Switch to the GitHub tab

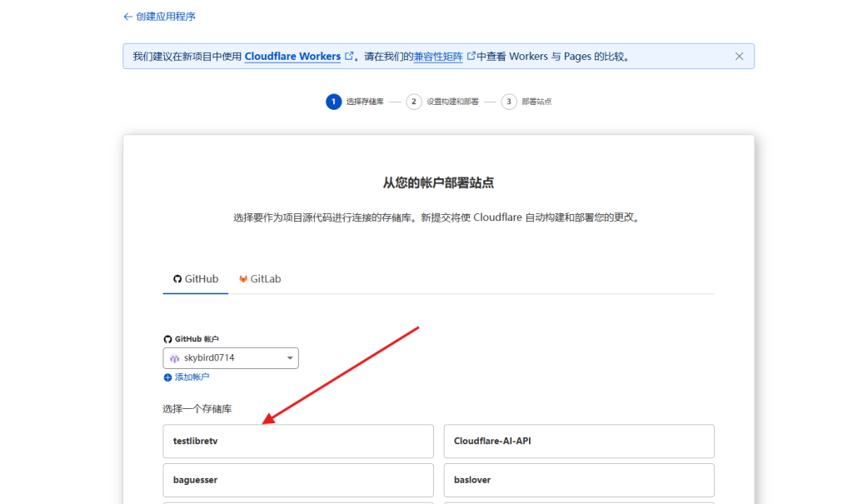coord(195,279)
